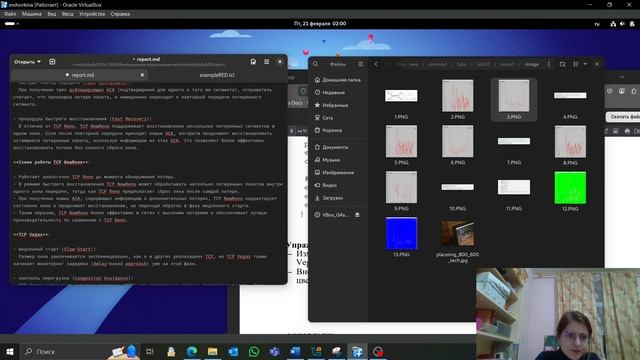Open the 'Машина' VirtualBox menu
The height and width of the screenshot is (360, 640).
click(x=31, y=14)
